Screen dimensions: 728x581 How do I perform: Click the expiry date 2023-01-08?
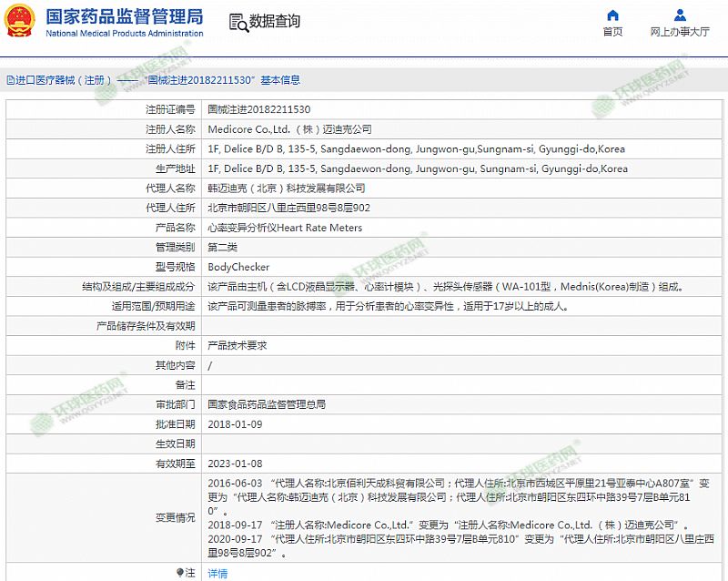coord(235,464)
